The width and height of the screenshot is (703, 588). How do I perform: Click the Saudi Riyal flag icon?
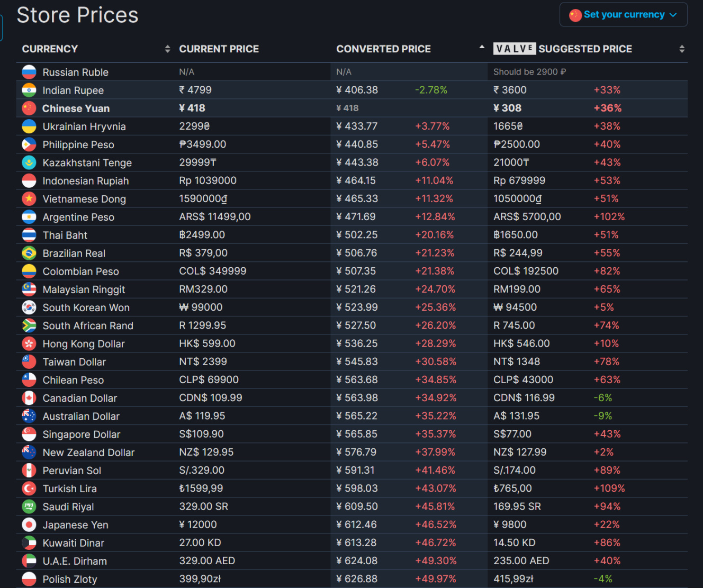(x=29, y=506)
